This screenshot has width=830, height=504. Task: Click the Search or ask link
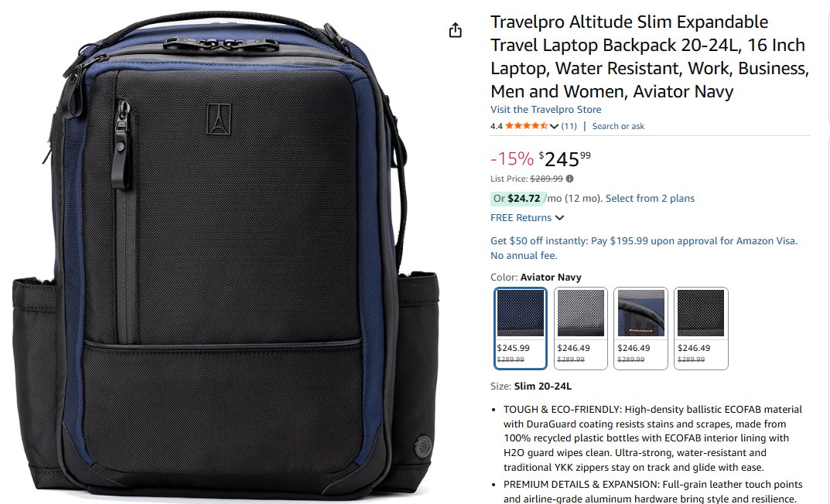coord(618,127)
